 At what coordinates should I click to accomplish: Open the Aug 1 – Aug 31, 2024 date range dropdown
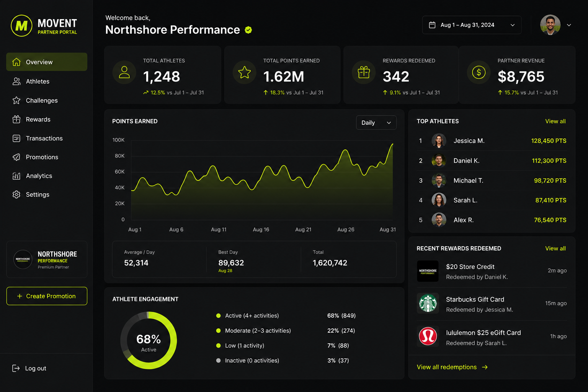click(472, 25)
